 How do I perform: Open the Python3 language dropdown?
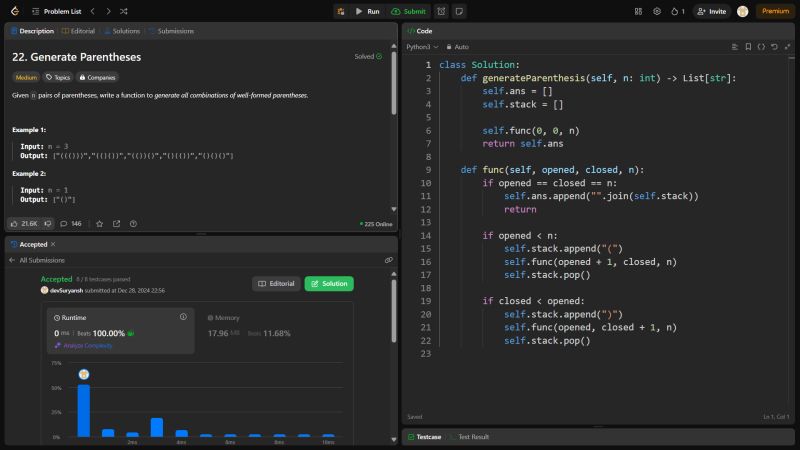(x=421, y=47)
